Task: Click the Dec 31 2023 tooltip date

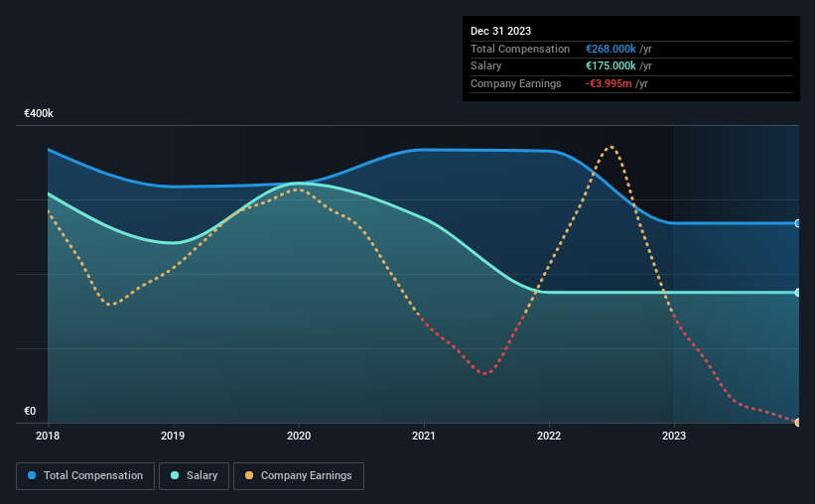Action: coord(500,31)
